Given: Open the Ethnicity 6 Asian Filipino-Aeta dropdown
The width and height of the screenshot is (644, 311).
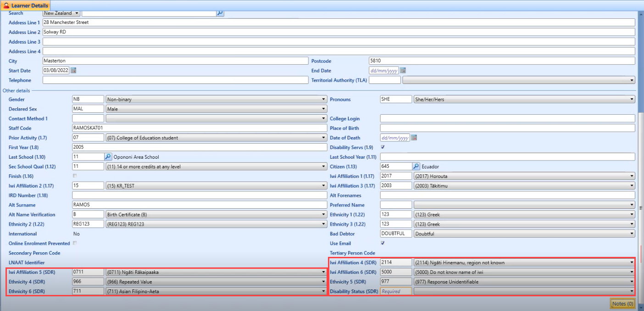Looking at the screenshot, I should (x=216, y=291).
